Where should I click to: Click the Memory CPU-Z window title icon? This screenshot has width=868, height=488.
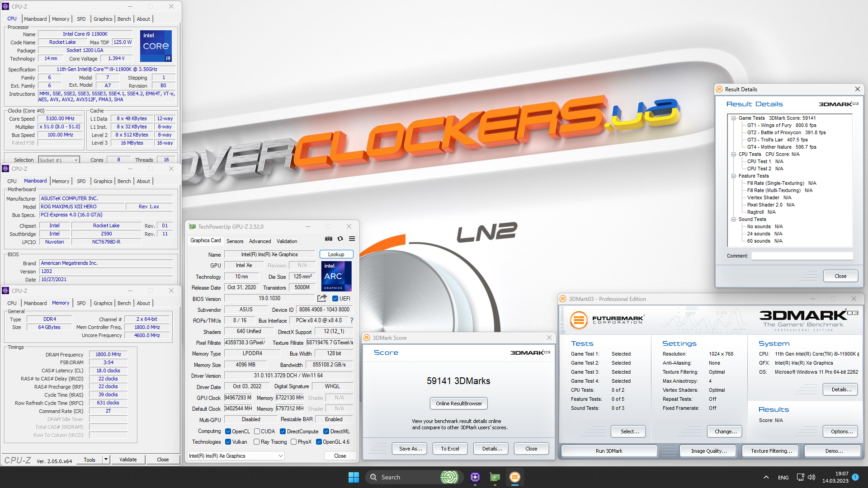coord(5,291)
